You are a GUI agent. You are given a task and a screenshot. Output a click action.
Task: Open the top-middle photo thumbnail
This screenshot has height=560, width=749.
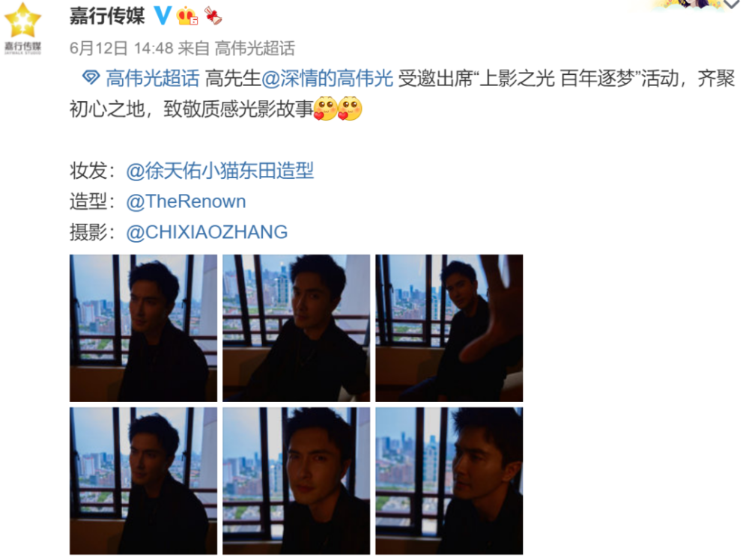pyautogui.click(x=296, y=328)
